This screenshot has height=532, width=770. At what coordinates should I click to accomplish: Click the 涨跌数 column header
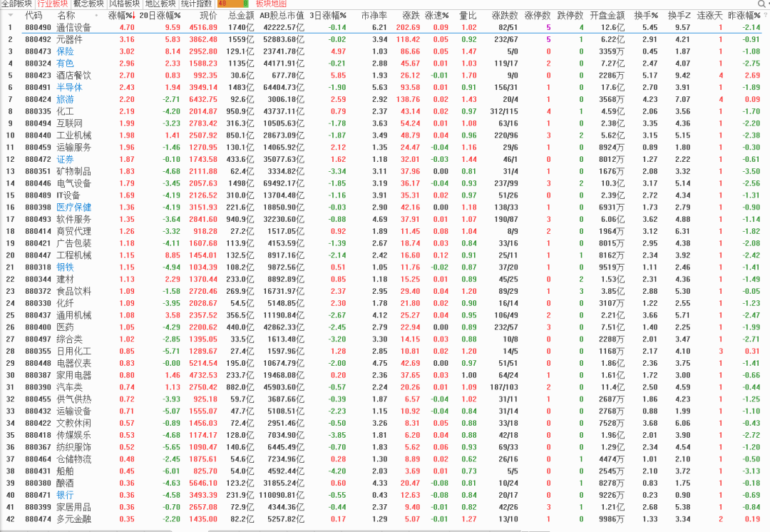(505, 16)
